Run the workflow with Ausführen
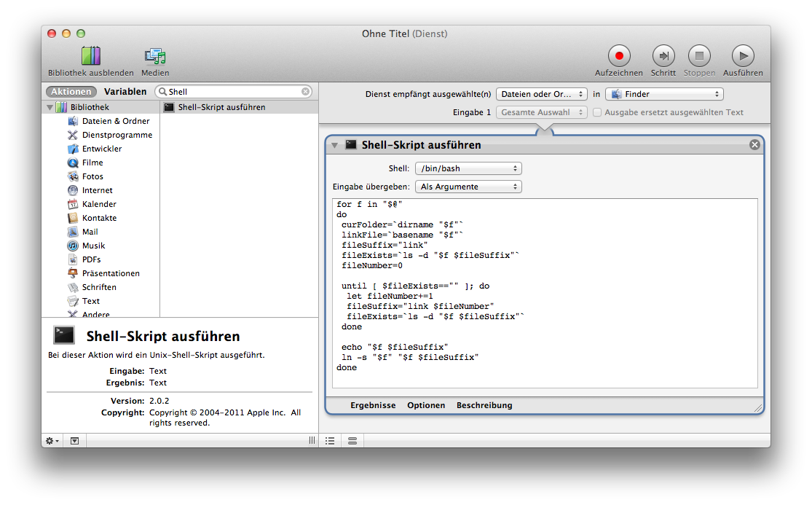This screenshot has height=505, width=812. click(743, 56)
